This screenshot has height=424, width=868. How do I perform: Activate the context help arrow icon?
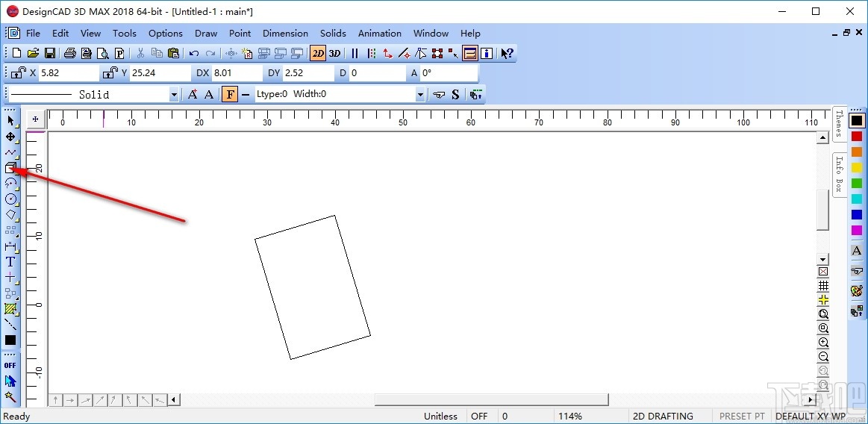[x=507, y=53]
